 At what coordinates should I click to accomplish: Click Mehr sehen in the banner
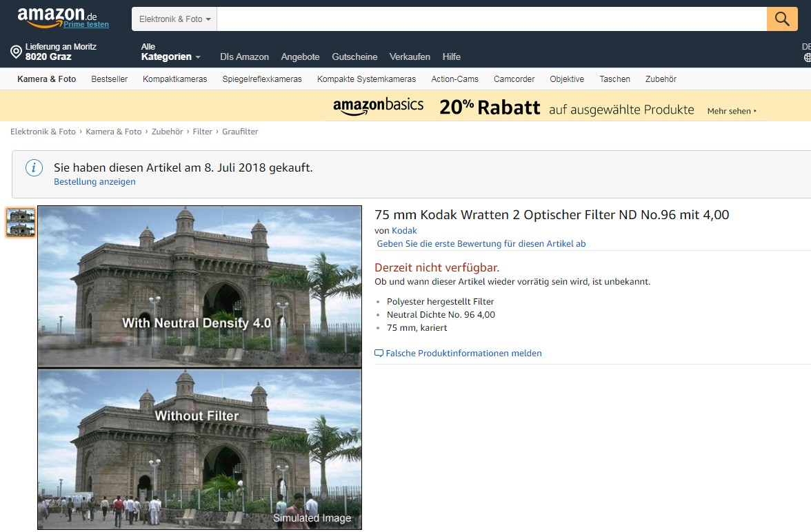coord(731,111)
